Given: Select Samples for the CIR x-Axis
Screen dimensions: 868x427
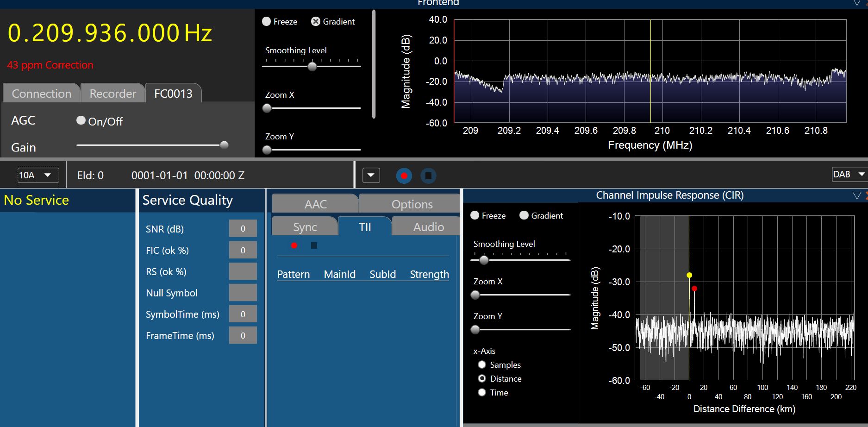Looking at the screenshot, I should (482, 364).
